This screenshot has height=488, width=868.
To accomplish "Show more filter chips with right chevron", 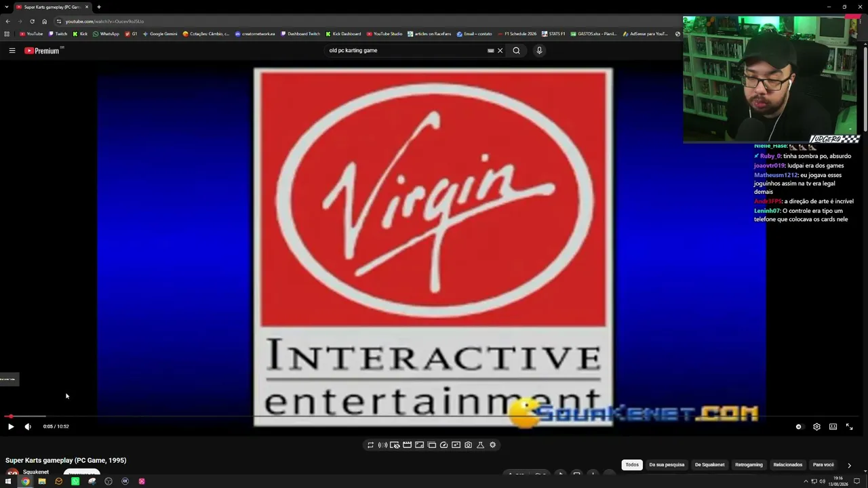I will (849, 465).
